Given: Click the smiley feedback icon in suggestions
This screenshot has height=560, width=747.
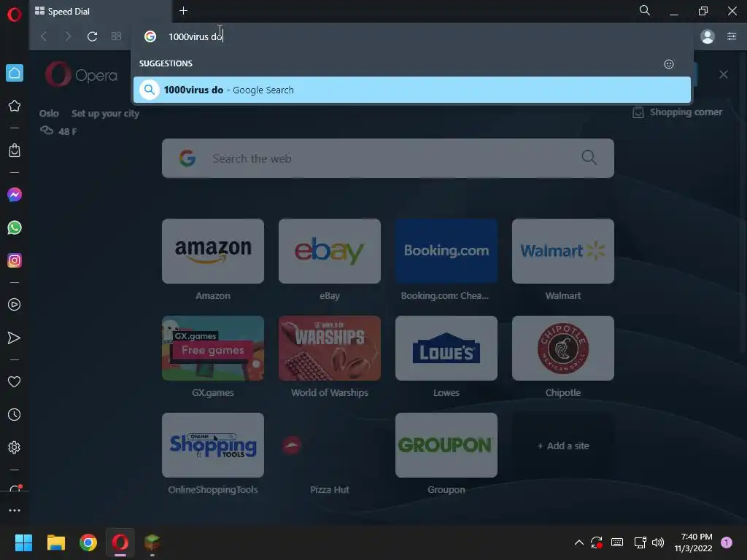Looking at the screenshot, I should (x=669, y=64).
